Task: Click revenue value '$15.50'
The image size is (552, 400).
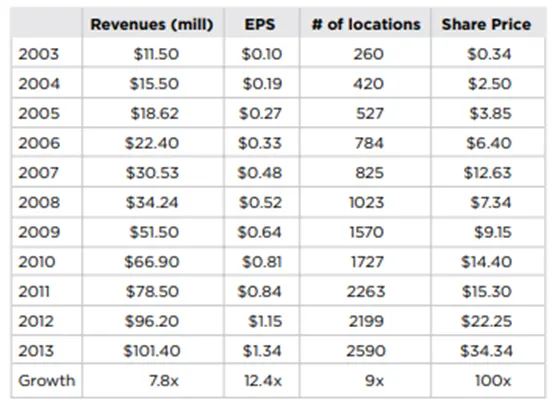Action: [154, 84]
